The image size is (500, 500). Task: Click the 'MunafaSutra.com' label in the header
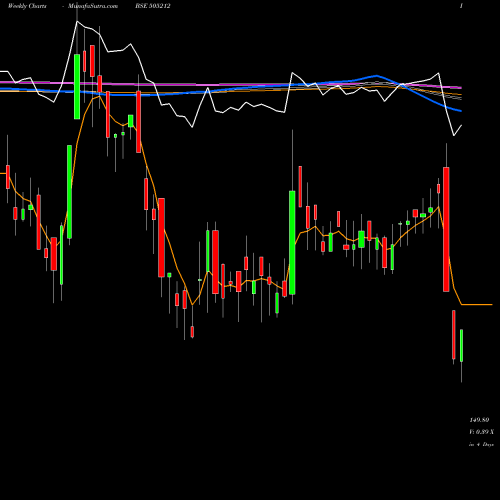pos(93,6)
